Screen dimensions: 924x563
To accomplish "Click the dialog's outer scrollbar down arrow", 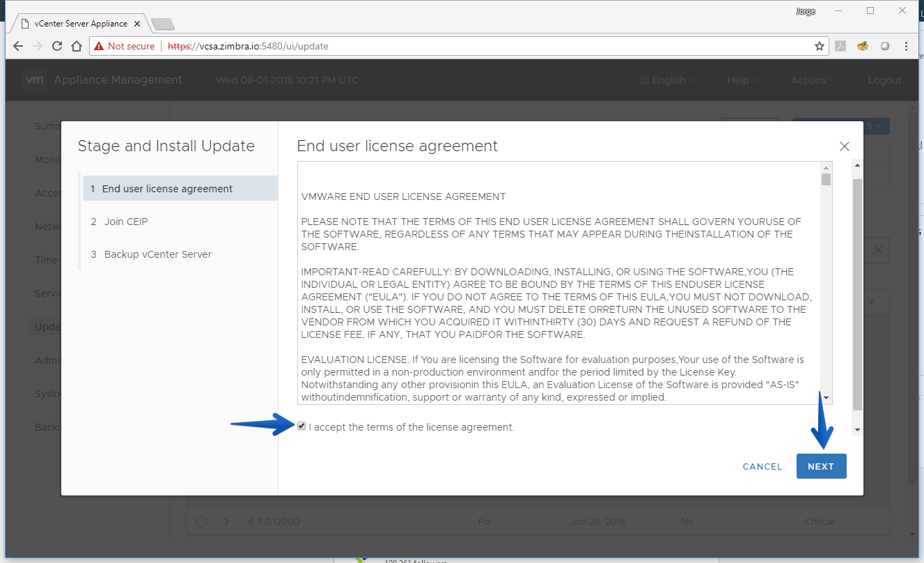I will coord(857,430).
